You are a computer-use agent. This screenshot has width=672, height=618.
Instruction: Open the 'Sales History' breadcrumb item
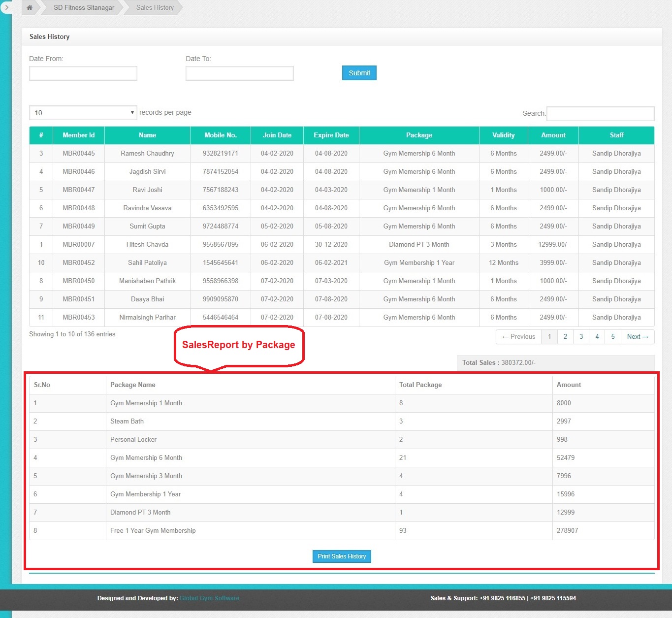pyautogui.click(x=154, y=7)
